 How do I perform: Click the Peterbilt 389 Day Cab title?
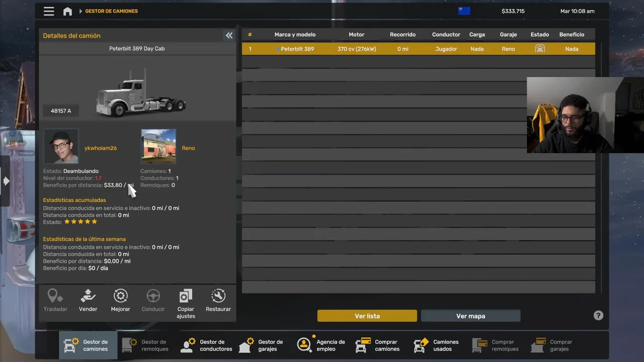137,49
